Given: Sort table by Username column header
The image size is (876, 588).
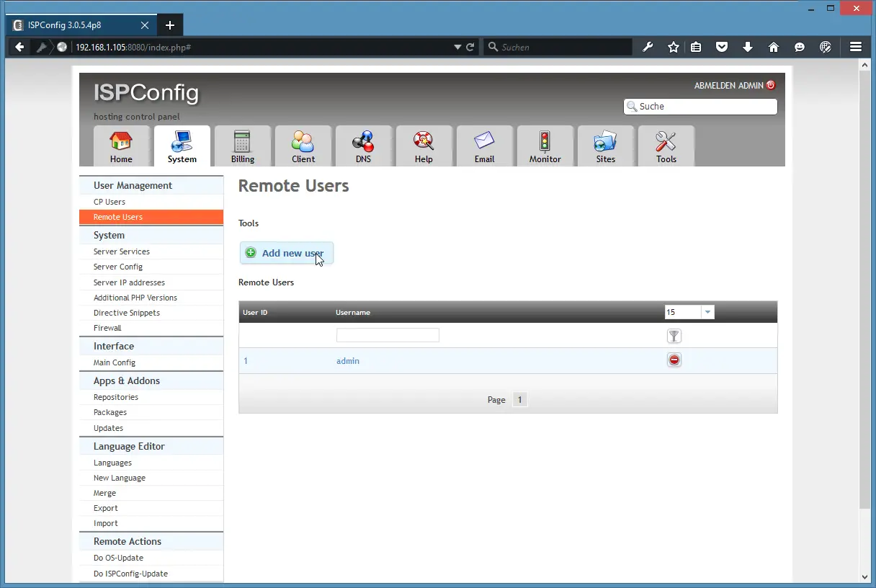Looking at the screenshot, I should pyautogui.click(x=353, y=313).
